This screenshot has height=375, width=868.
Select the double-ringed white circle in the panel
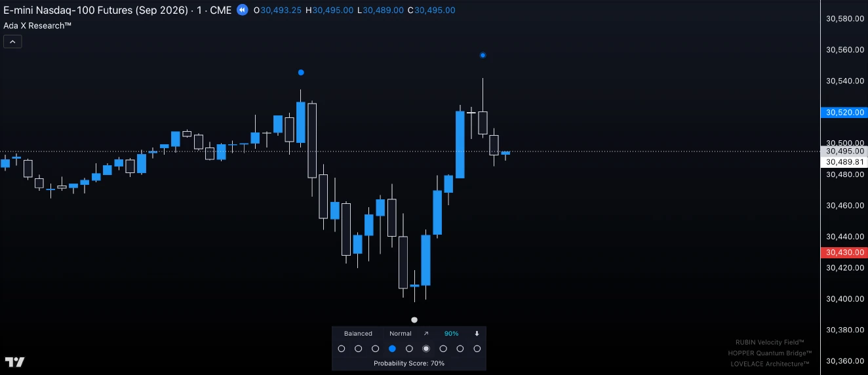426,349
